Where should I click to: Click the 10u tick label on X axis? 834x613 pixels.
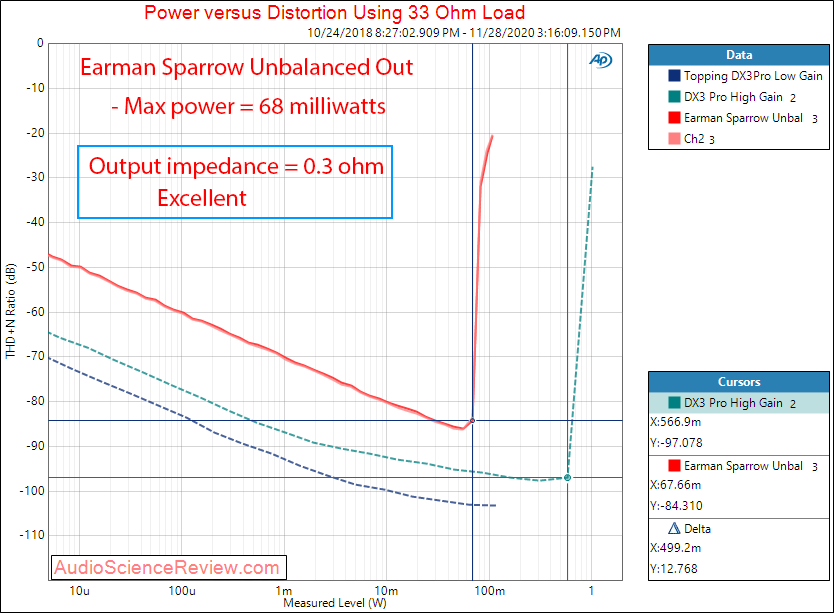[x=80, y=591]
